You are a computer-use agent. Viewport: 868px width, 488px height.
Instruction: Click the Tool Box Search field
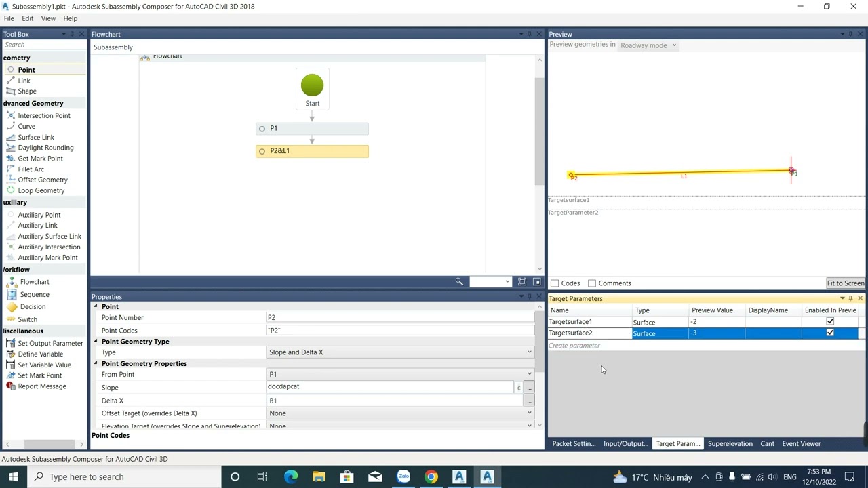[x=44, y=45]
